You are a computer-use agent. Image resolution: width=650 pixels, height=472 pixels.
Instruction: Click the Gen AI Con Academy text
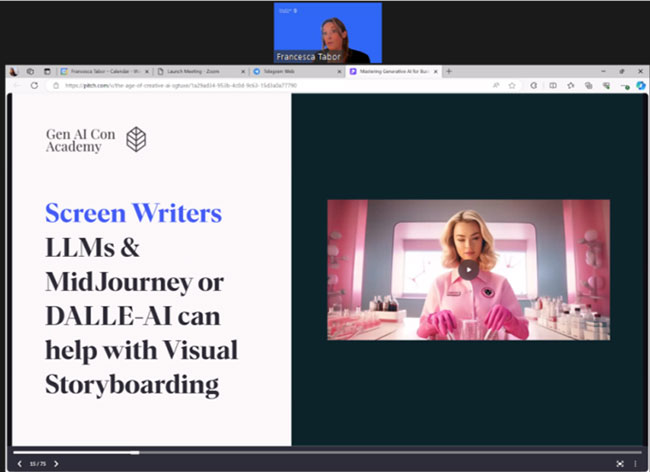click(80, 140)
